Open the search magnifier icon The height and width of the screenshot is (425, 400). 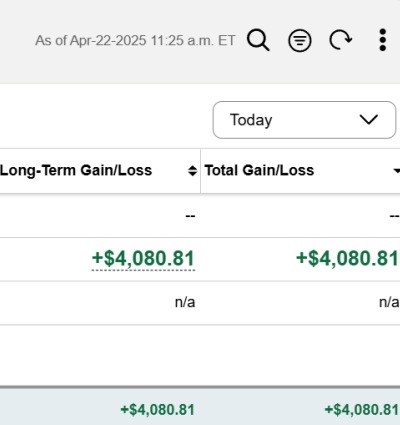(x=258, y=40)
